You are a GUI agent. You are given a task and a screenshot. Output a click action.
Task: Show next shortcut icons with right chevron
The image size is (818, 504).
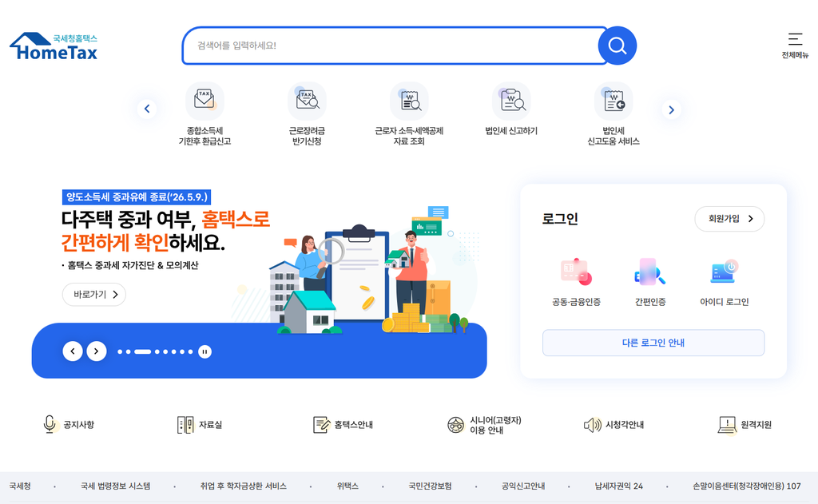pos(671,109)
